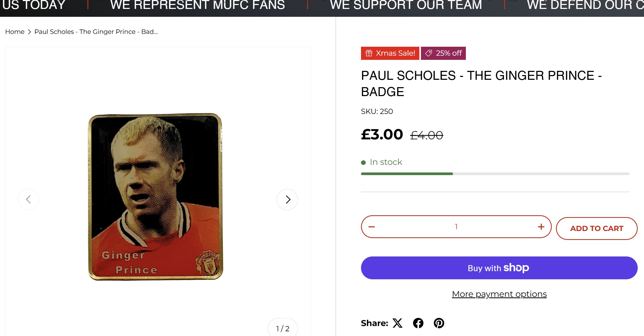644x336 pixels.
Task: Click the Xmas Sale gift icon
Action: click(x=369, y=53)
